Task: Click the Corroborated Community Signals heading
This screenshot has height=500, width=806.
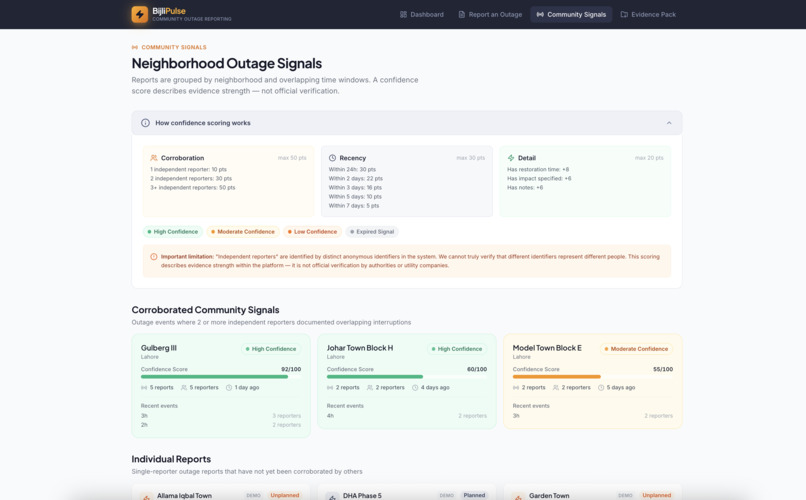Action: point(205,310)
